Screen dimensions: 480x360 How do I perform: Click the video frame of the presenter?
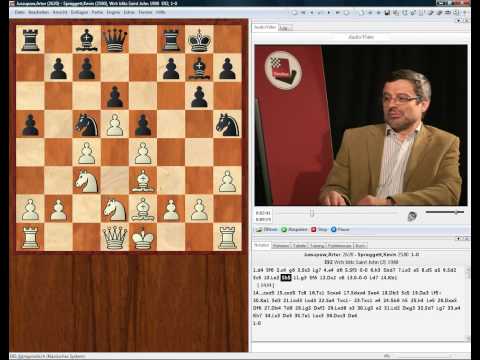361,125
